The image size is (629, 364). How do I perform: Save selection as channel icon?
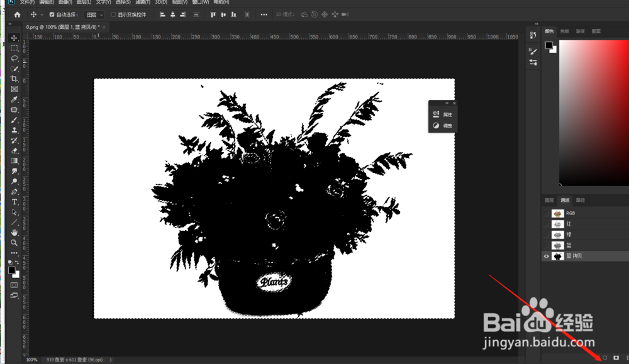pyautogui.click(x=616, y=358)
